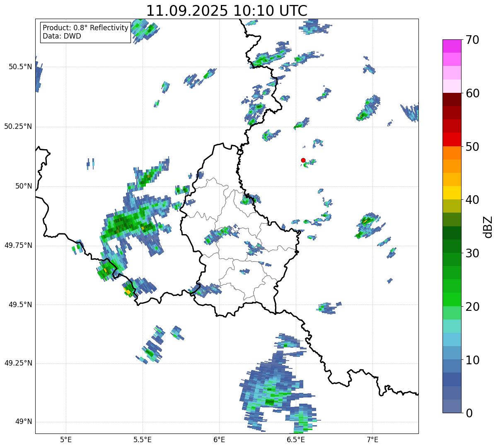Click the longitude label 5°E
Screen dimensions: 498x448
(x=66, y=439)
